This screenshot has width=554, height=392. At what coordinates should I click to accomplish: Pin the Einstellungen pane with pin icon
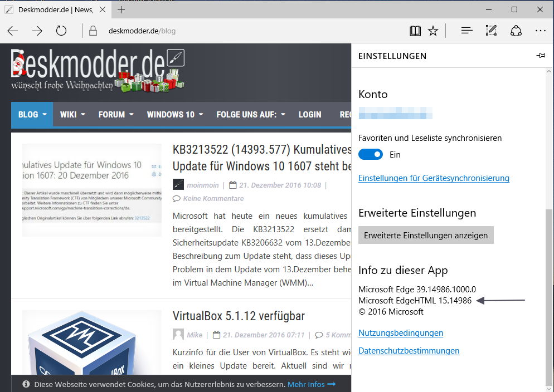click(541, 55)
